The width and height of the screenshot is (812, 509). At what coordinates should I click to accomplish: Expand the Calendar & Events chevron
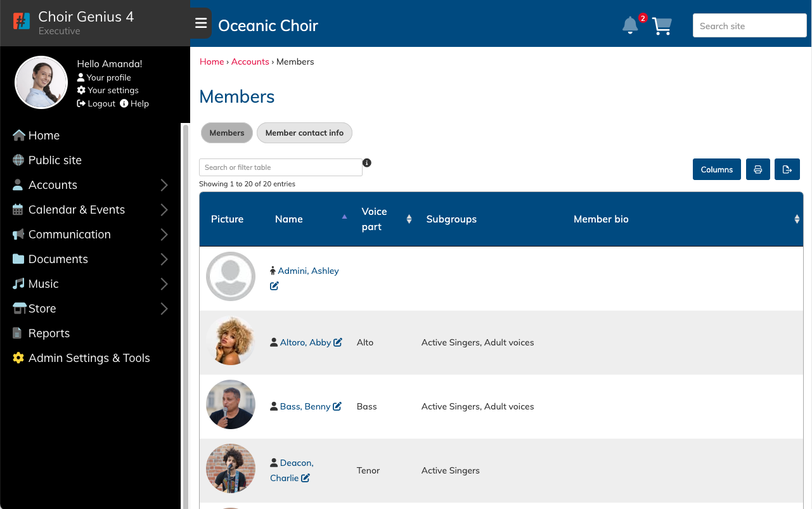tap(164, 210)
